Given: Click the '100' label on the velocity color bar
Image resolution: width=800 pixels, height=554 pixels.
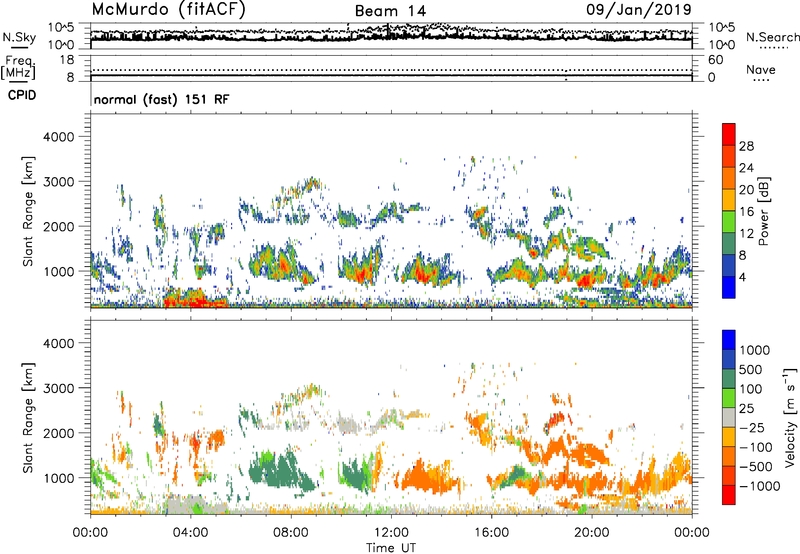Looking at the screenshot, I should pyautogui.click(x=751, y=389).
